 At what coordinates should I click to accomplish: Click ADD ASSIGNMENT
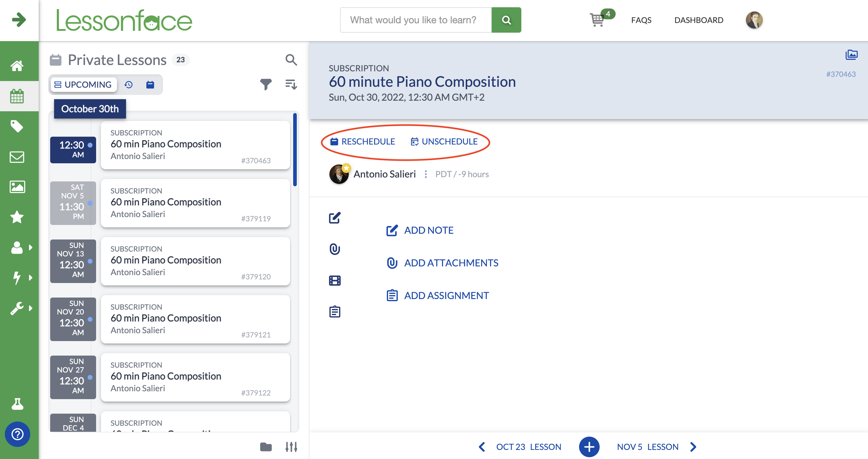click(438, 296)
